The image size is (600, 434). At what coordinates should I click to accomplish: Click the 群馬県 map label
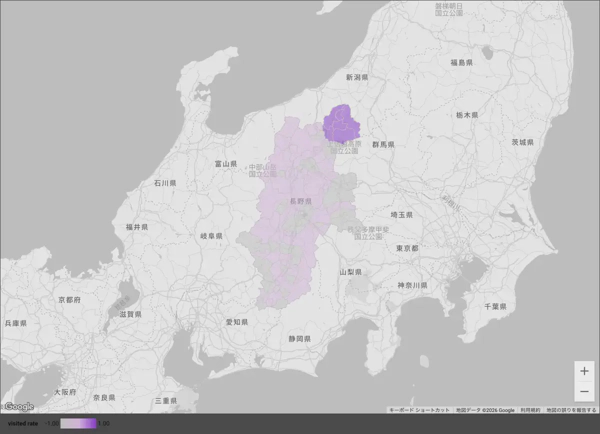click(383, 144)
